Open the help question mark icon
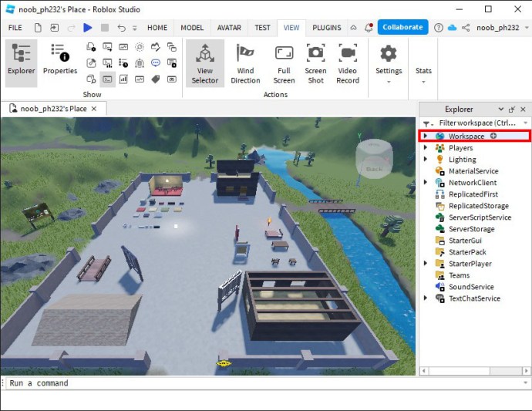Screen dimensions: 532x411 pos(439,28)
